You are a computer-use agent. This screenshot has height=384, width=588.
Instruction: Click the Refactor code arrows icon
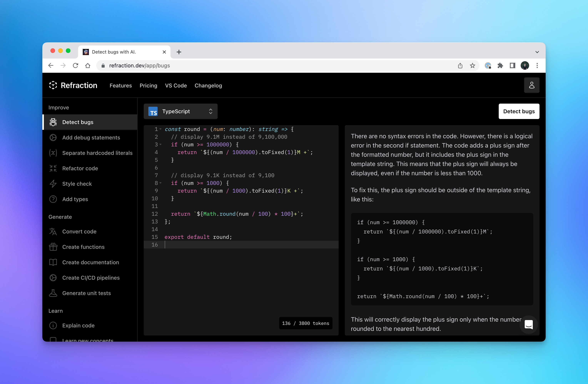point(53,168)
